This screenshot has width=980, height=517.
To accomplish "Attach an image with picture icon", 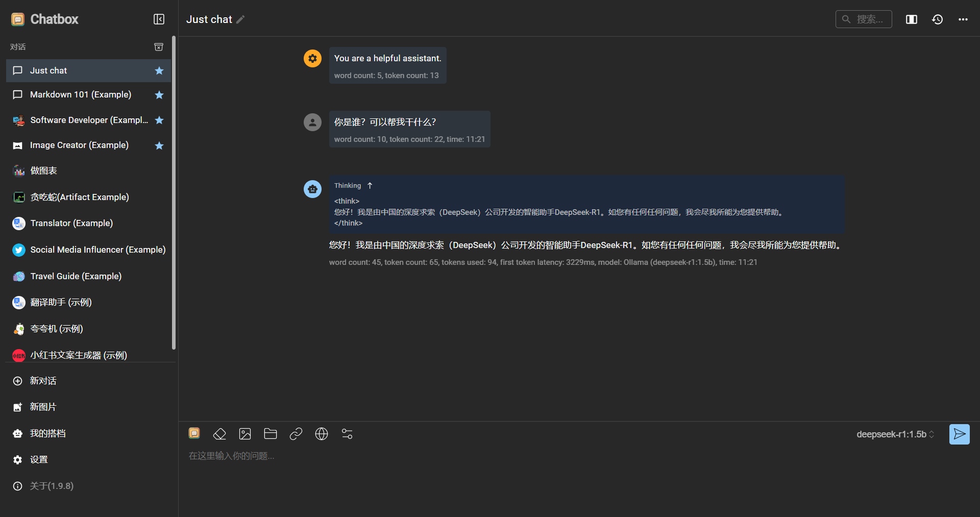I will [x=245, y=434].
